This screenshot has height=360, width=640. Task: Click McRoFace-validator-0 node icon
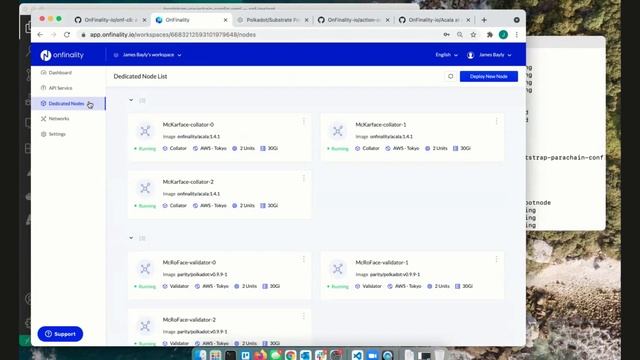point(145,269)
